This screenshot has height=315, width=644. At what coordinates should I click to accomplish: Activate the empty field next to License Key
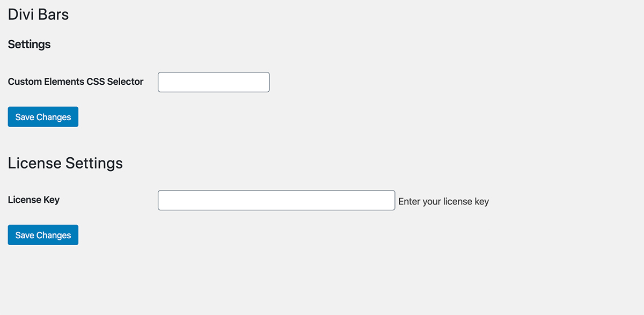pos(276,200)
